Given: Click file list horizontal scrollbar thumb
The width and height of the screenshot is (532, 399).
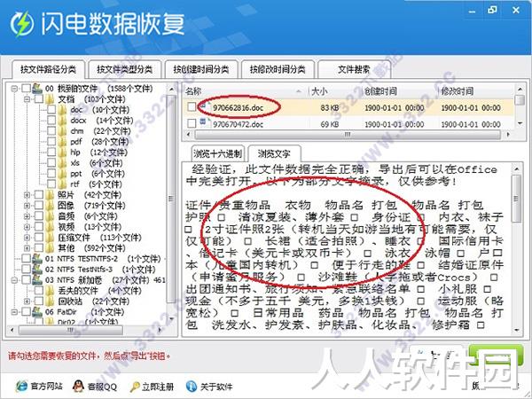Looking at the screenshot, I should point(348,135).
